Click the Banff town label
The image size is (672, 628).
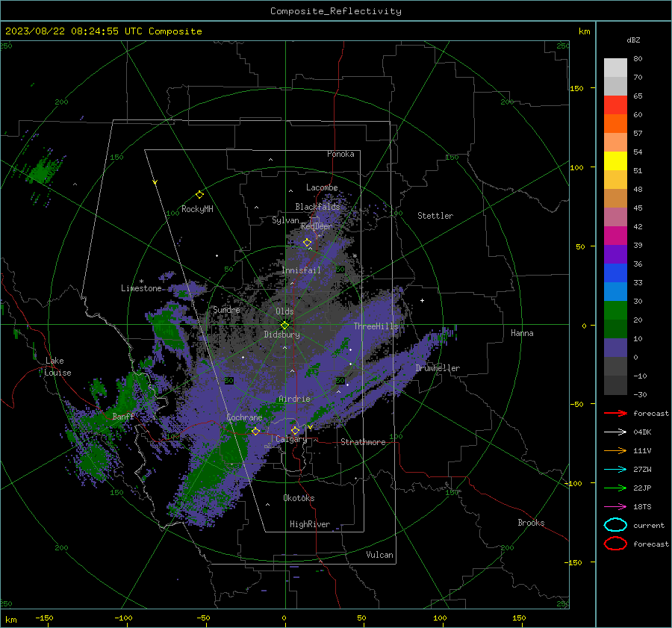click(x=123, y=417)
